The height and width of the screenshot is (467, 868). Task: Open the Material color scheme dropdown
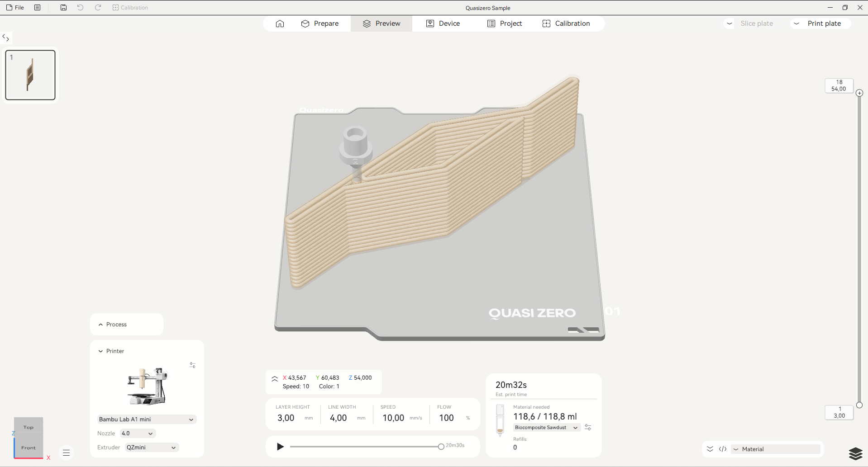coord(776,449)
